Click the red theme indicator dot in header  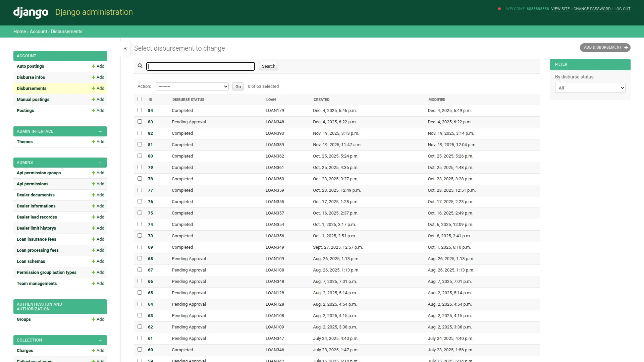[499, 9]
